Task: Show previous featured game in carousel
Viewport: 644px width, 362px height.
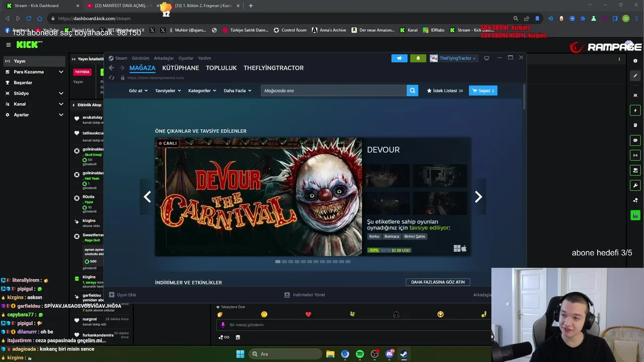Action: 147,197
